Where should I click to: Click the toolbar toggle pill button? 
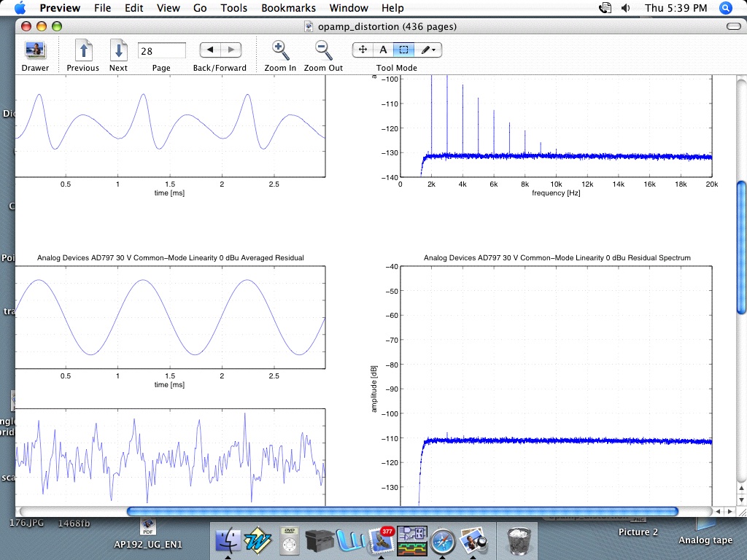pyautogui.click(x=733, y=26)
